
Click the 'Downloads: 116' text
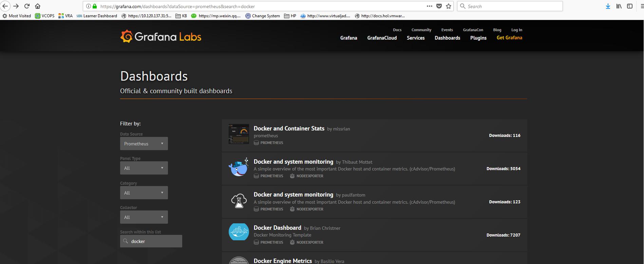tap(505, 135)
